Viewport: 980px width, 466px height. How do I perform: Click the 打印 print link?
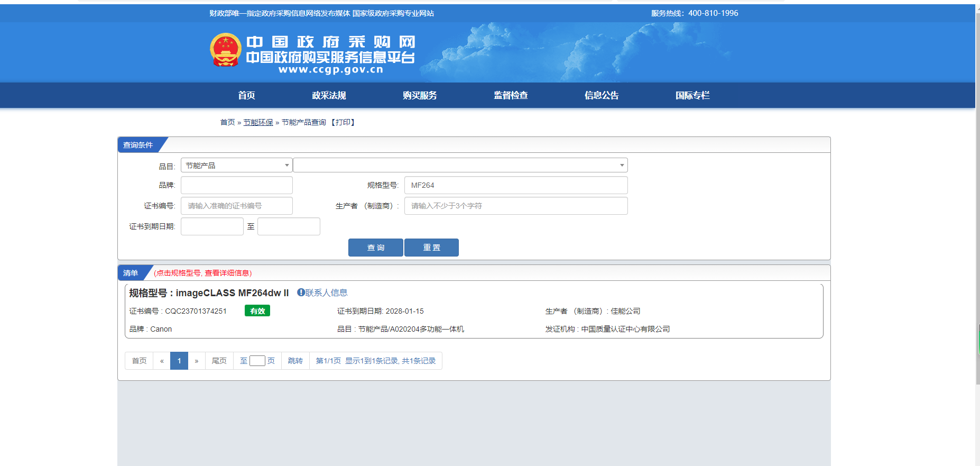coord(343,122)
